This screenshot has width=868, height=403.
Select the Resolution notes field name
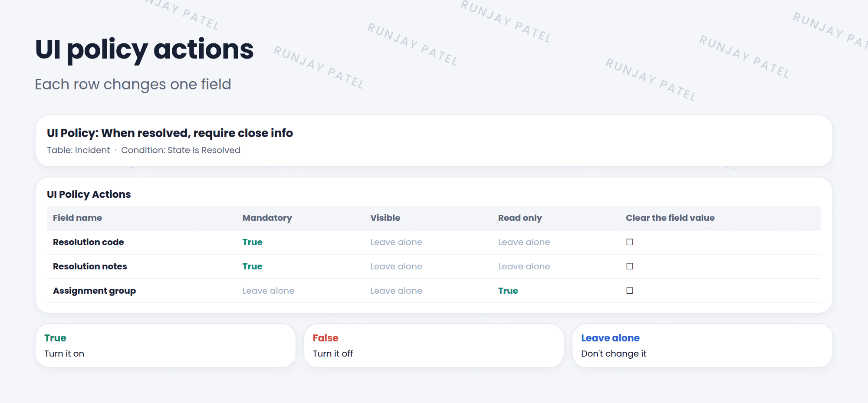pyautogui.click(x=90, y=266)
